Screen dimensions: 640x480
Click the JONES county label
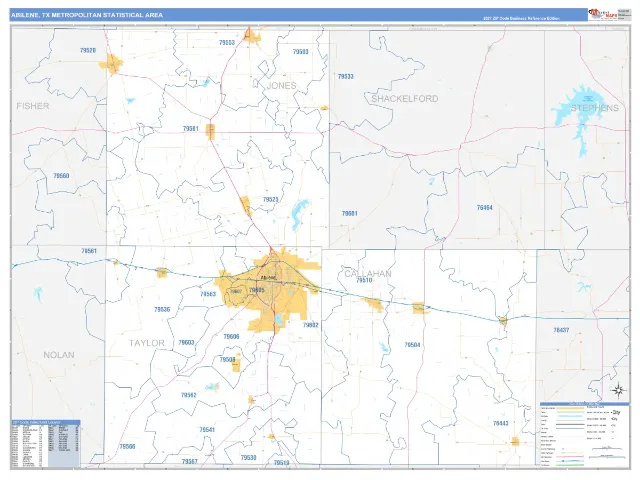pos(281,86)
